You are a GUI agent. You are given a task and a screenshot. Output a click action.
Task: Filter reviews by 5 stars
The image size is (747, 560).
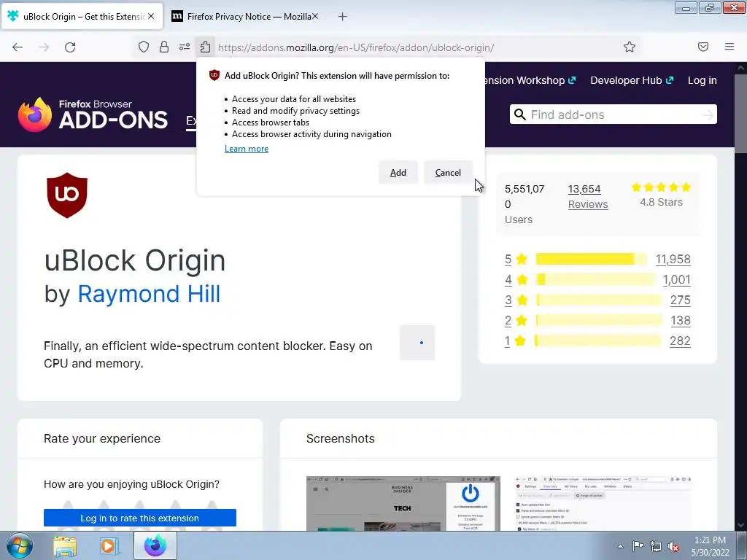coord(516,259)
